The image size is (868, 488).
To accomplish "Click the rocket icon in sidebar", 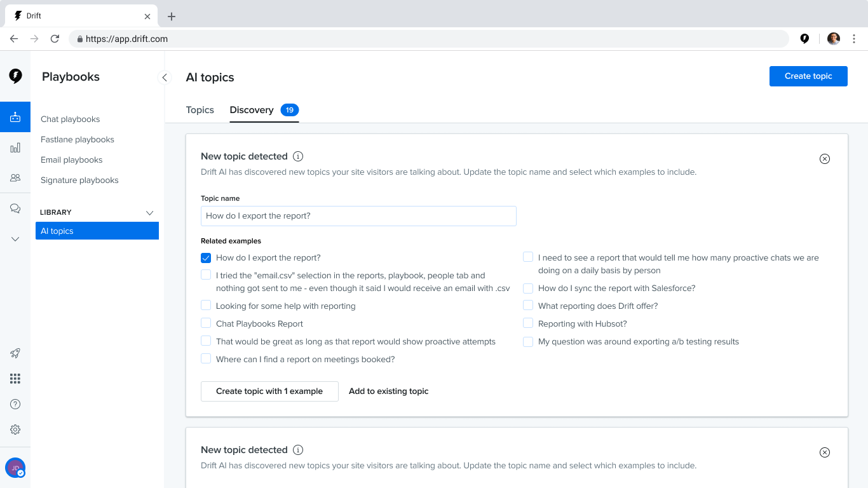I will point(15,353).
